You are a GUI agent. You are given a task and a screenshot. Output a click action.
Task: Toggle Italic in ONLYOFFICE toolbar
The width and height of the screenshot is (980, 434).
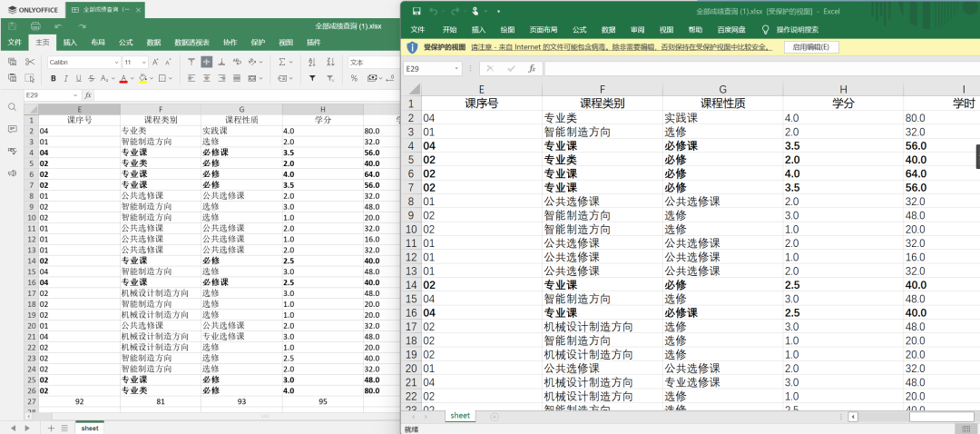click(x=65, y=78)
